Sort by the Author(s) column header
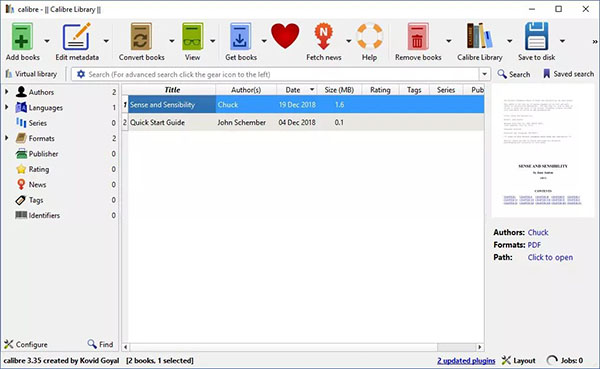 coord(246,90)
